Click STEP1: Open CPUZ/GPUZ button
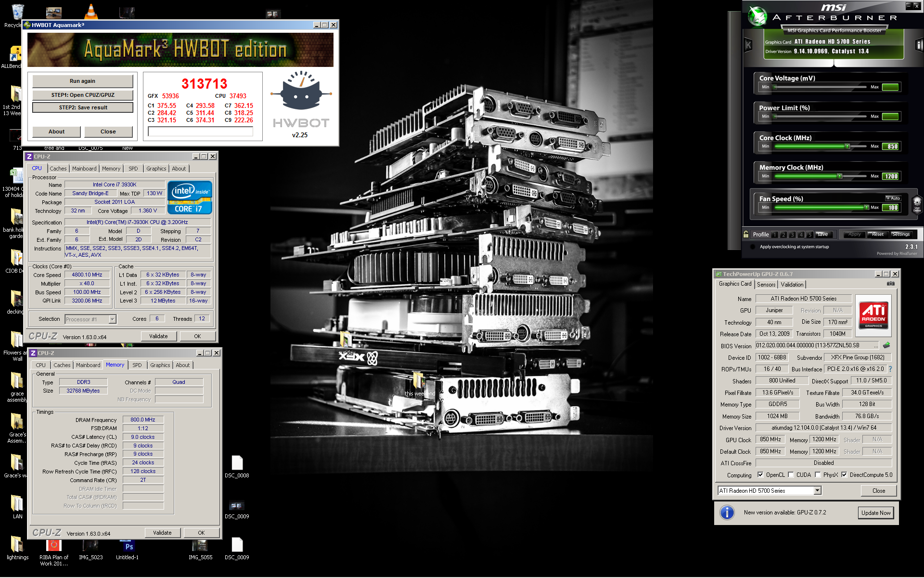924x578 pixels. pos(82,95)
